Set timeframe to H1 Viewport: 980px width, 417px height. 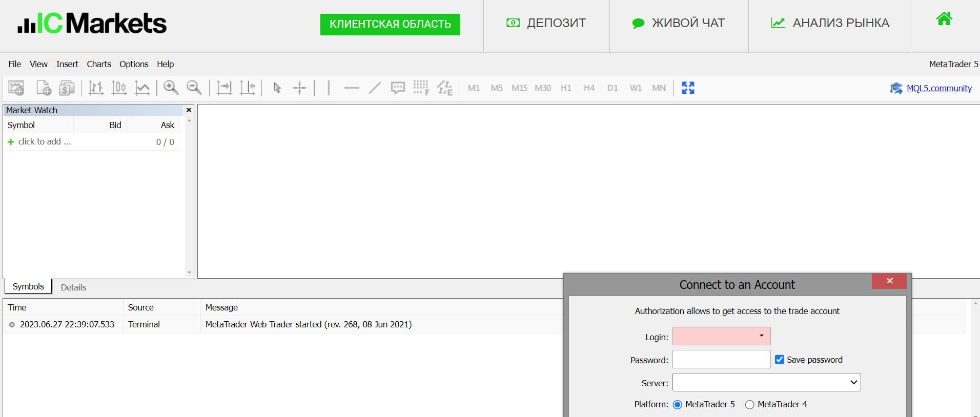click(x=566, y=88)
